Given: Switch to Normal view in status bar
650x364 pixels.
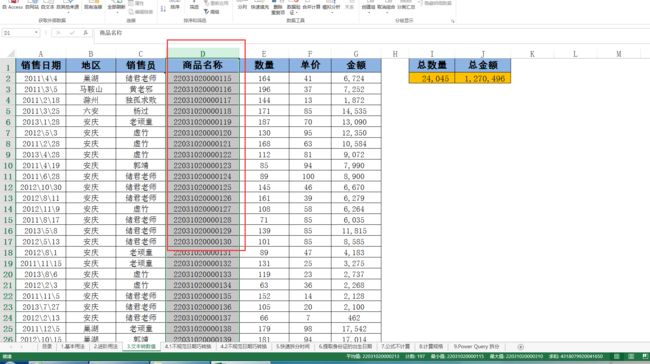Looking at the screenshot, I should pos(617,357).
